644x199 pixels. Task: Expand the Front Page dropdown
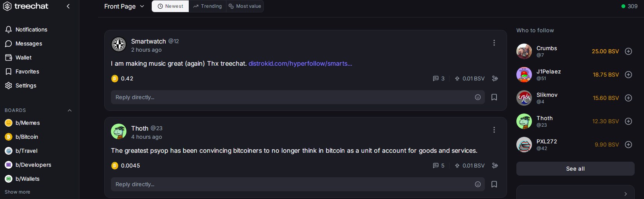click(x=124, y=6)
